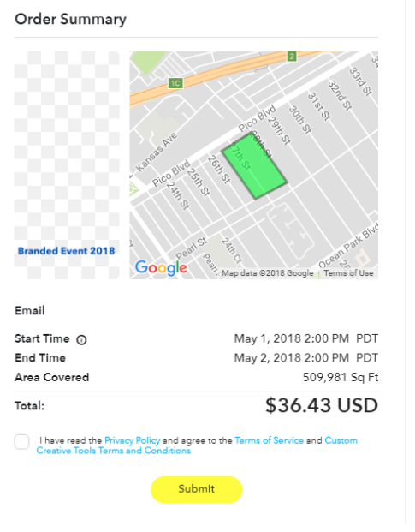Click the green geofence area on map

[254, 165]
